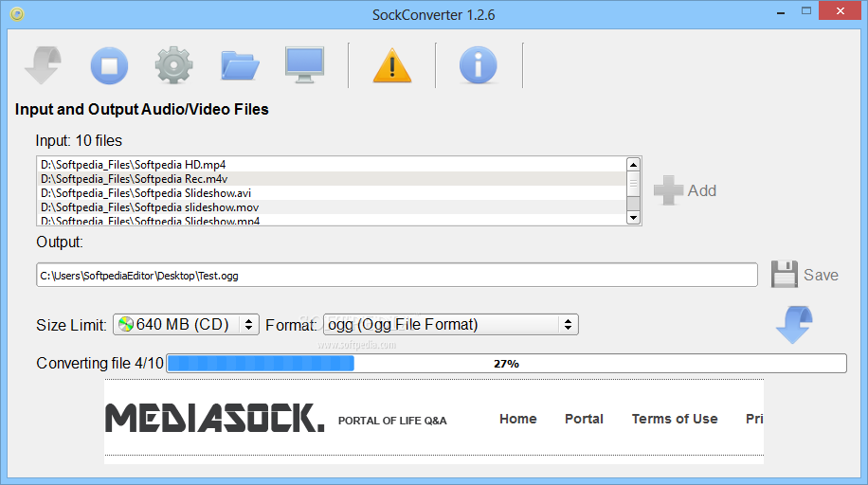Click Save to choose output file
Viewport: 868px width, 485px height.
(805, 275)
